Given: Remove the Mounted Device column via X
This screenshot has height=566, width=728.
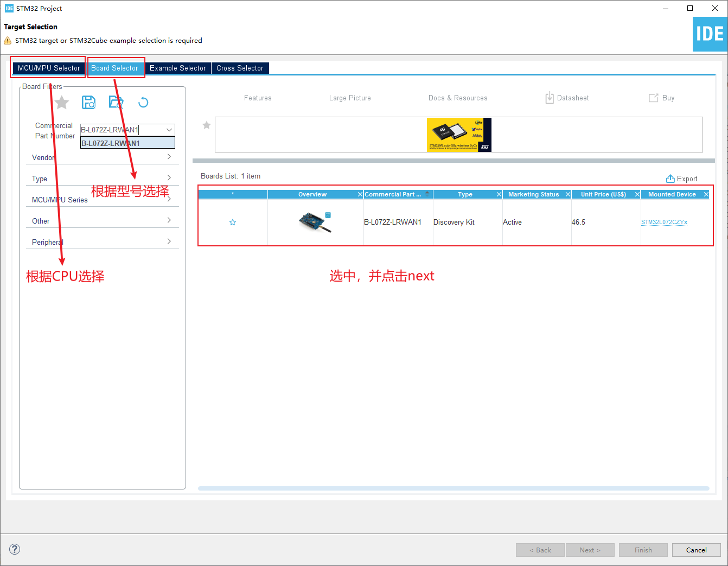Looking at the screenshot, I should click(706, 194).
